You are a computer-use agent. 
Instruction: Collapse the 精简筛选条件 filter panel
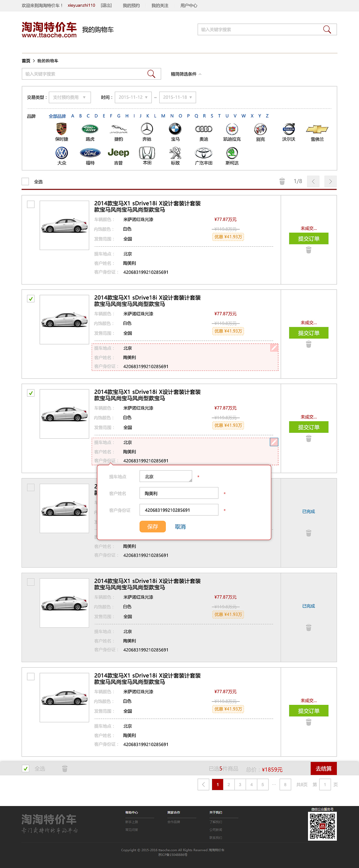click(186, 74)
